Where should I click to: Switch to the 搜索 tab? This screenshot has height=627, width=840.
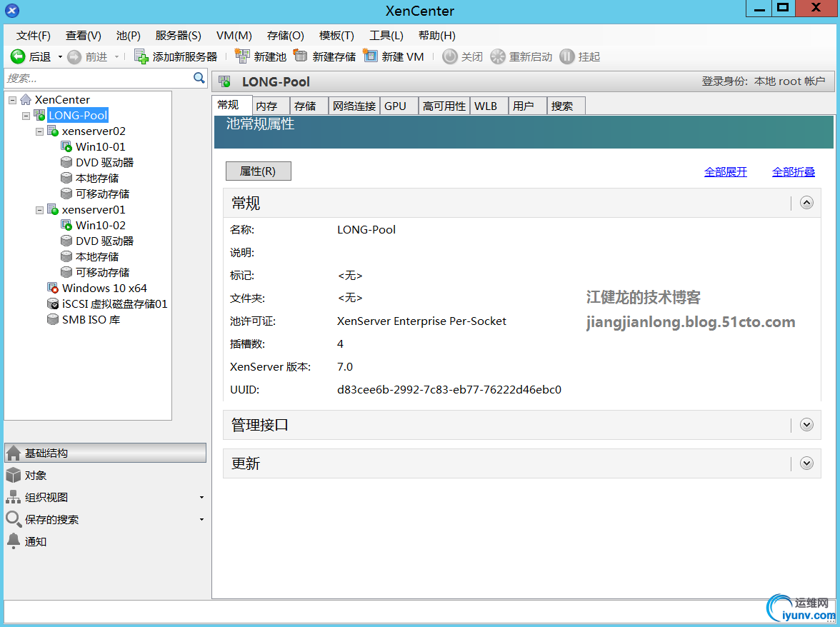[x=566, y=106]
